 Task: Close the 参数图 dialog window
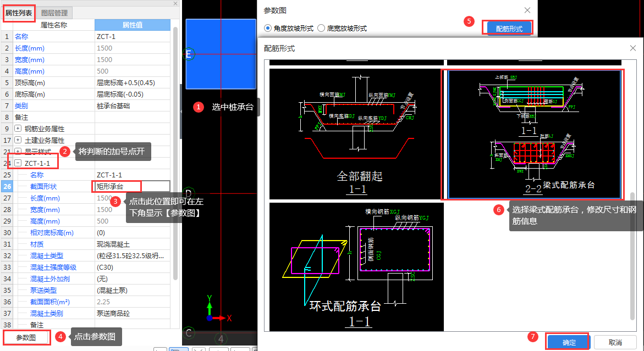point(527,10)
